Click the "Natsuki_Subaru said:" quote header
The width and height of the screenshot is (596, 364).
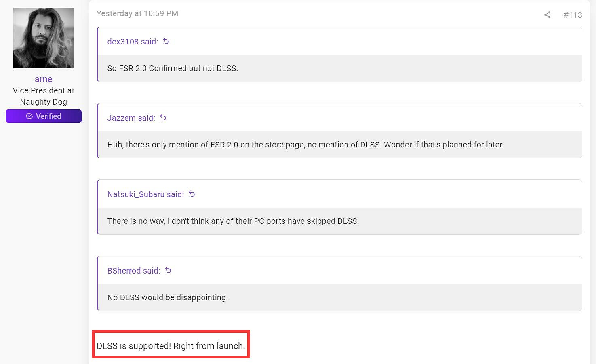click(145, 194)
